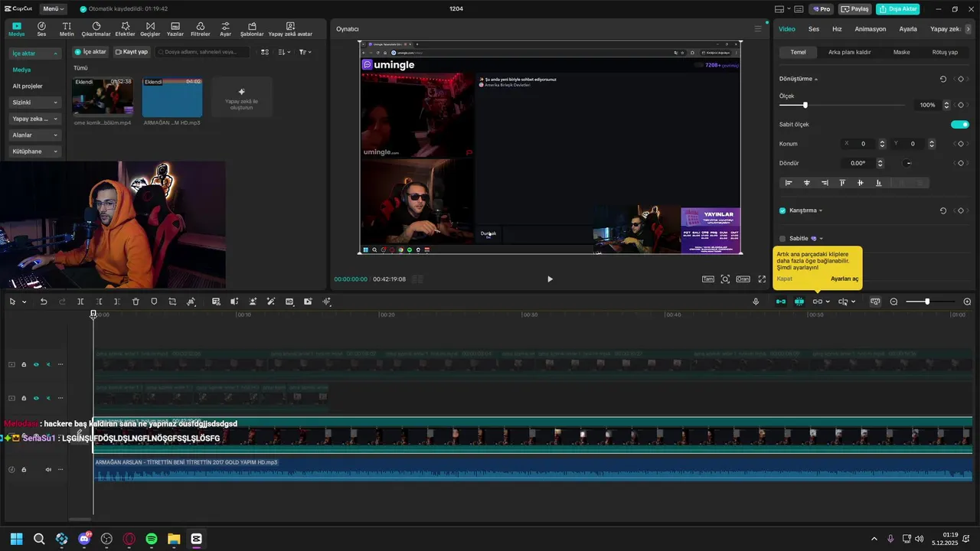Viewport: 980px width, 551px height.
Task: Switch to the Hız speed tab
Action: click(x=837, y=29)
